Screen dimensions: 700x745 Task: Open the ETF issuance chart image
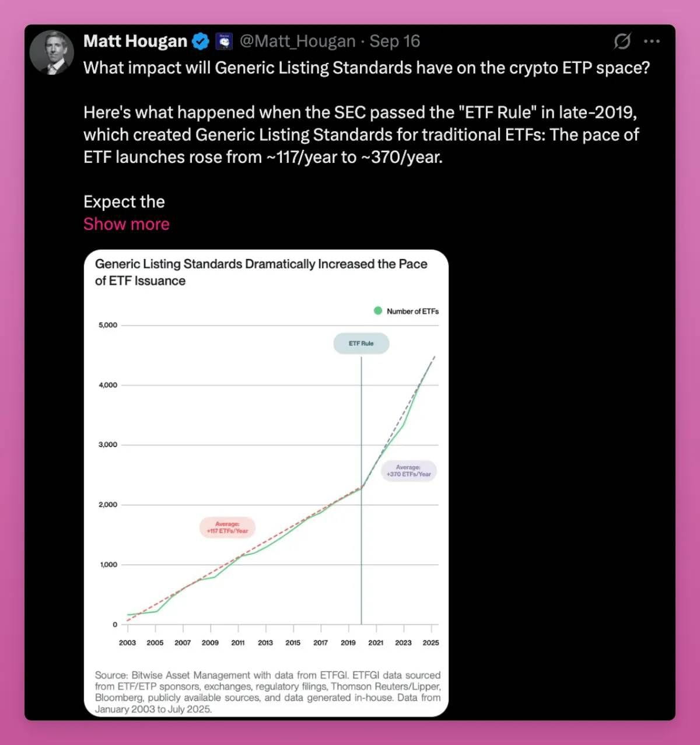(x=266, y=483)
